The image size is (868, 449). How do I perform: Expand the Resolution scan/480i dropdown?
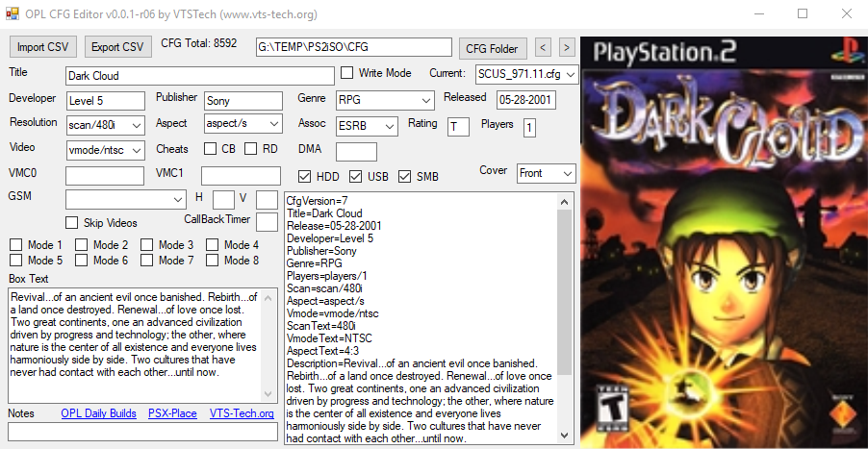click(x=105, y=126)
